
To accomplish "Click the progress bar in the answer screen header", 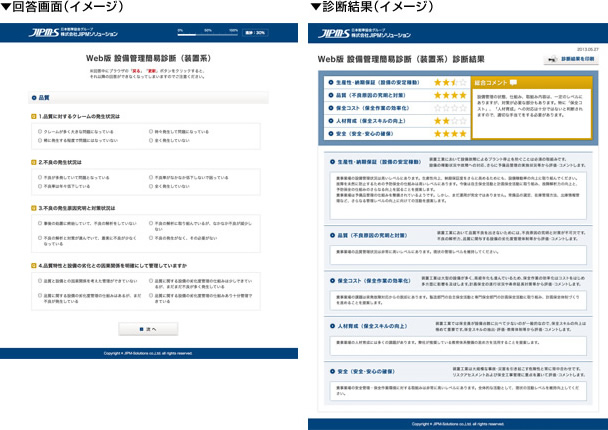I will (207, 34).
